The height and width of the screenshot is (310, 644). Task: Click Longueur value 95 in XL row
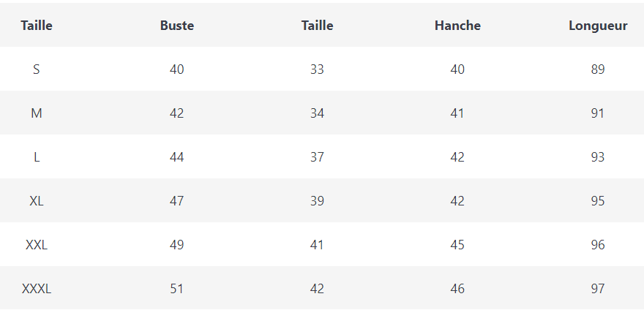(x=598, y=201)
